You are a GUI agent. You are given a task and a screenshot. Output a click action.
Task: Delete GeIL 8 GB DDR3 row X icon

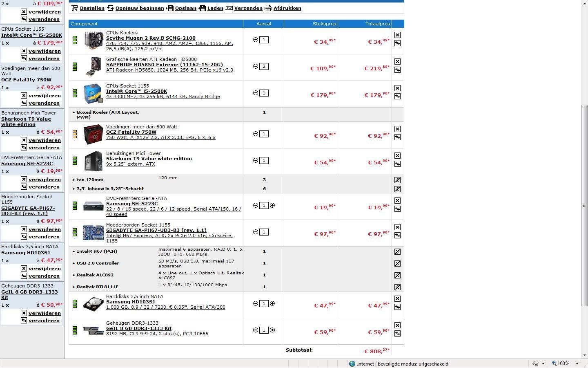coord(397,325)
